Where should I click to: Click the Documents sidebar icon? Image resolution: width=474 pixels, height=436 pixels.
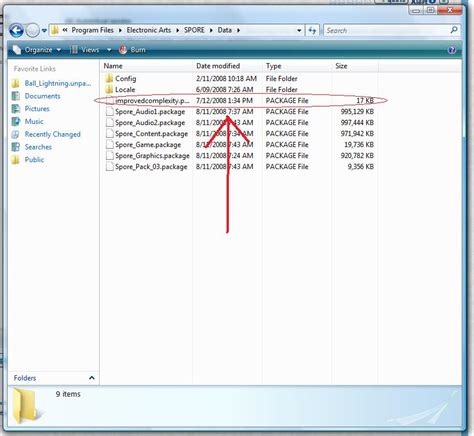pos(16,96)
